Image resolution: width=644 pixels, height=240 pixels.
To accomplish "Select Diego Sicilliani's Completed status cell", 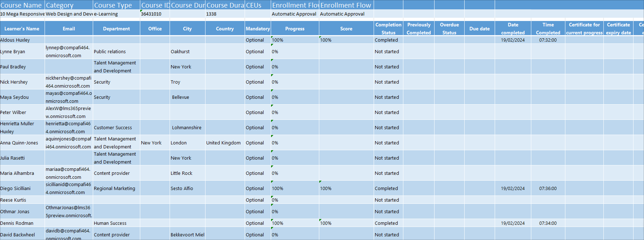I will point(388,188).
